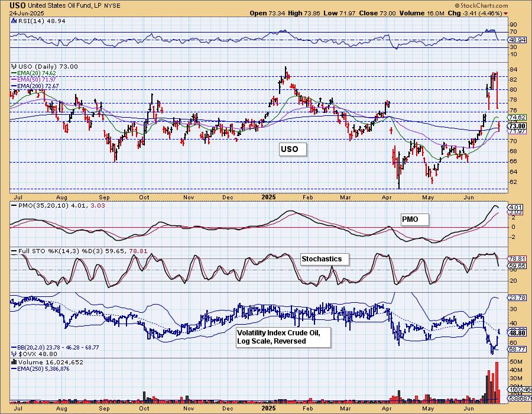This screenshot has height=414, width=532.
Task: Click the purple EMA(50) legend line swatch
Action: (x=14, y=79)
